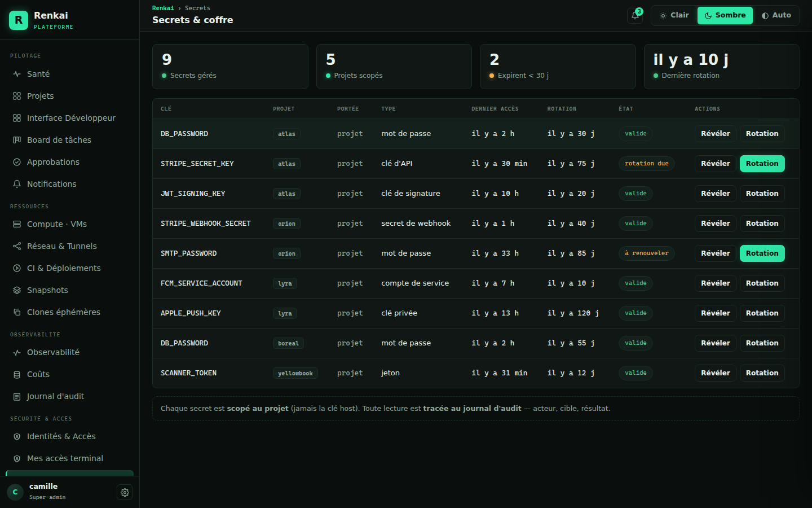Click the 'secret de webhook' type cell
The width and height of the screenshot is (812, 508).
click(x=416, y=224)
